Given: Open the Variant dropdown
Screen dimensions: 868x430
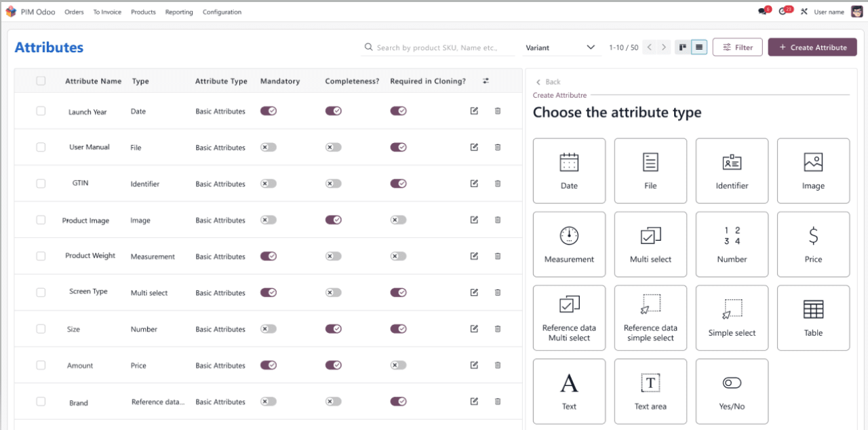Looking at the screenshot, I should [560, 47].
